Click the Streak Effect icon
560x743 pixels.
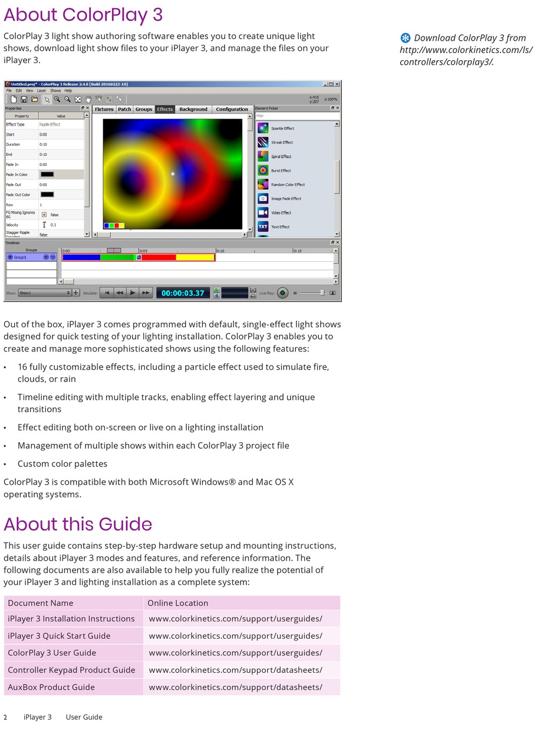pos(263,142)
